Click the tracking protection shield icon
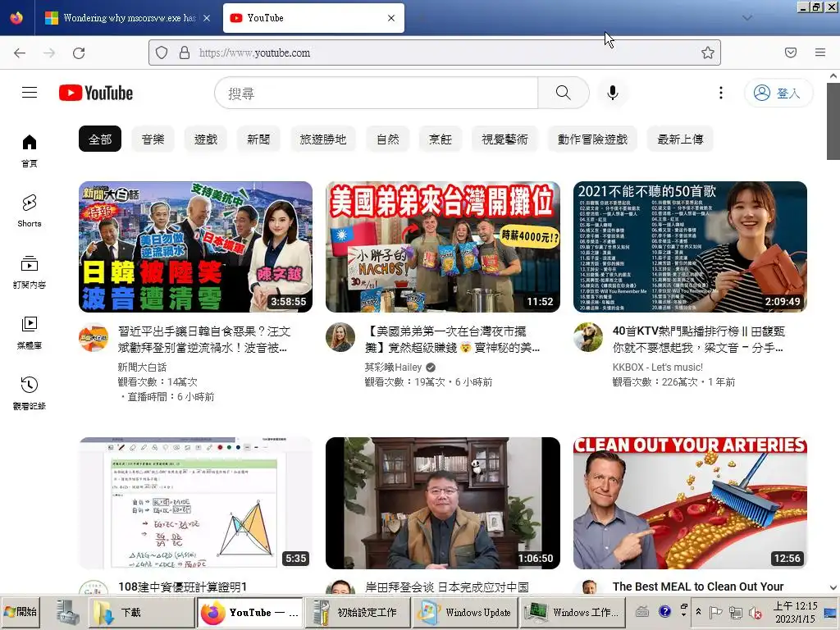This screenshot has width=840, height=630. [162, 52]
